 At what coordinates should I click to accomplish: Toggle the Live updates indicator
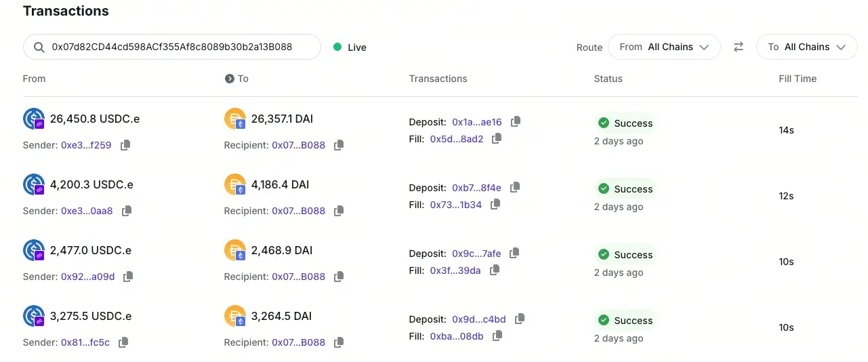click(x=350, y=47)
